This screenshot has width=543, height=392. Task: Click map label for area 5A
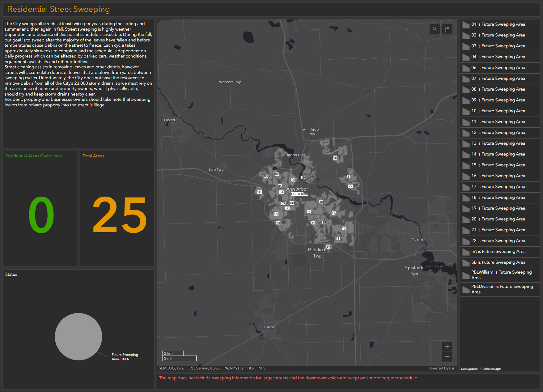point(282,192)
